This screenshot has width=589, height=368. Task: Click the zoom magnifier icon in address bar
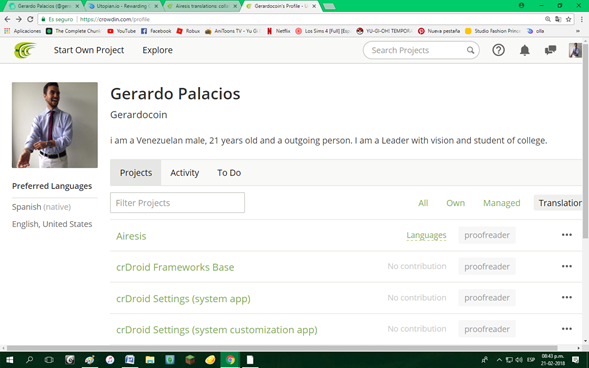(548, 19)
